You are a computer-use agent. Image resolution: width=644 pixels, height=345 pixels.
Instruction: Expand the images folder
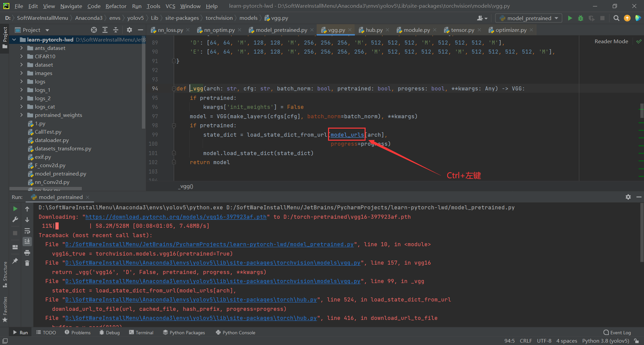coord(21,73)
